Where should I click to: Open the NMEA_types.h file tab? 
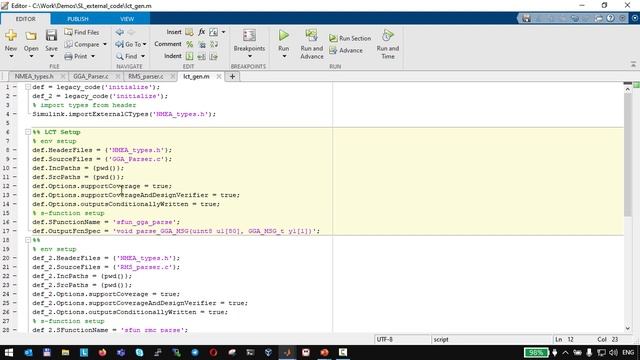[34, 76]
